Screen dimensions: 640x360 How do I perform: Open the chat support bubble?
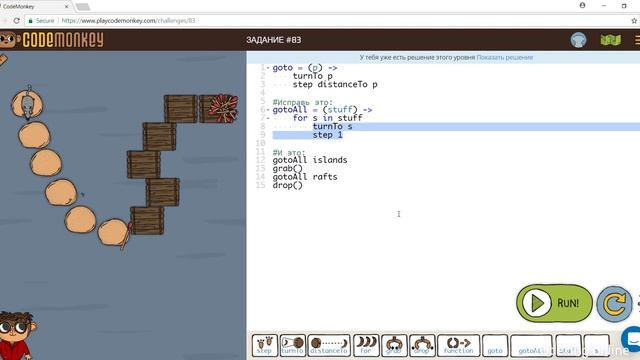632,339
